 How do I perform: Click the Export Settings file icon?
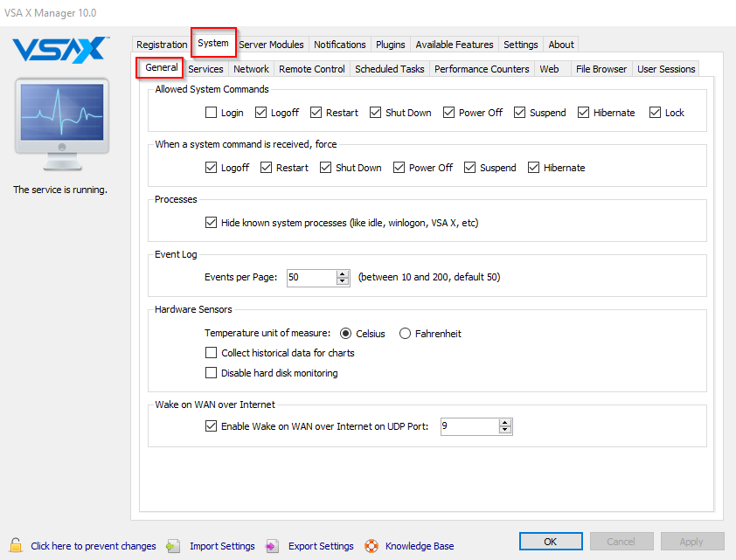[x=272, y=546]
